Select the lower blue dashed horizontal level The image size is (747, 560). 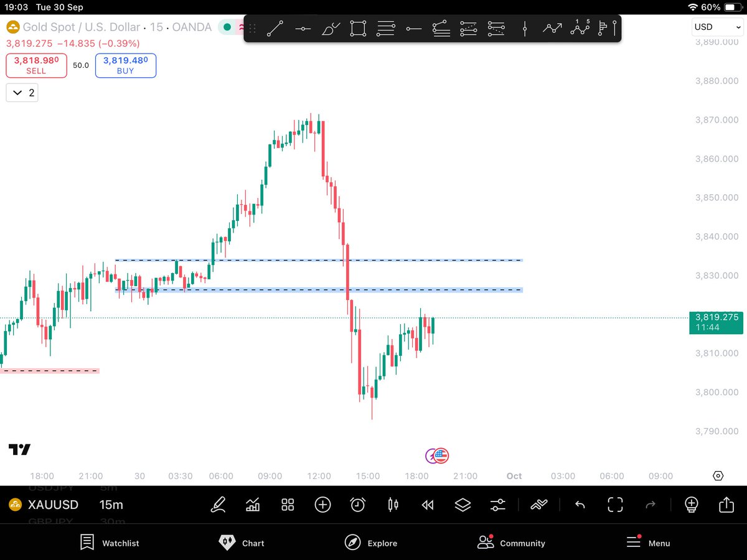pos(319,290)
